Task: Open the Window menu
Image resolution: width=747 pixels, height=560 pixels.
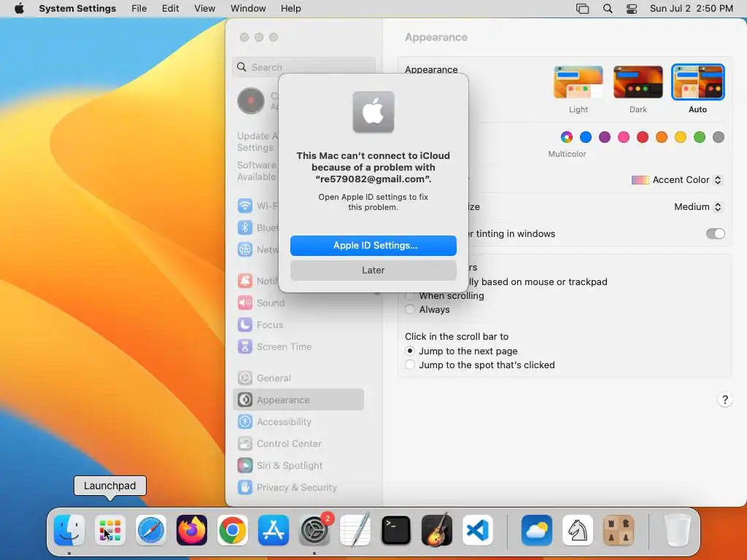Action: (x=248, y=9)
